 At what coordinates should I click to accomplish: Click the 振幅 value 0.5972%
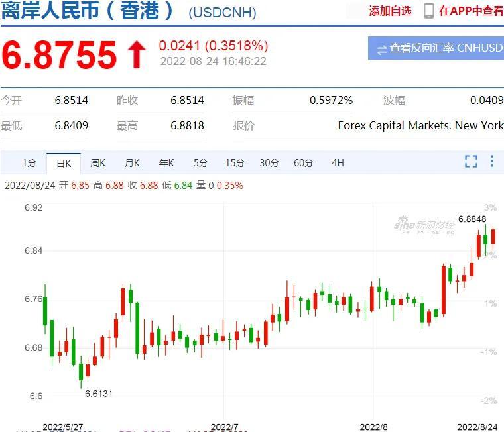(331, 101)
